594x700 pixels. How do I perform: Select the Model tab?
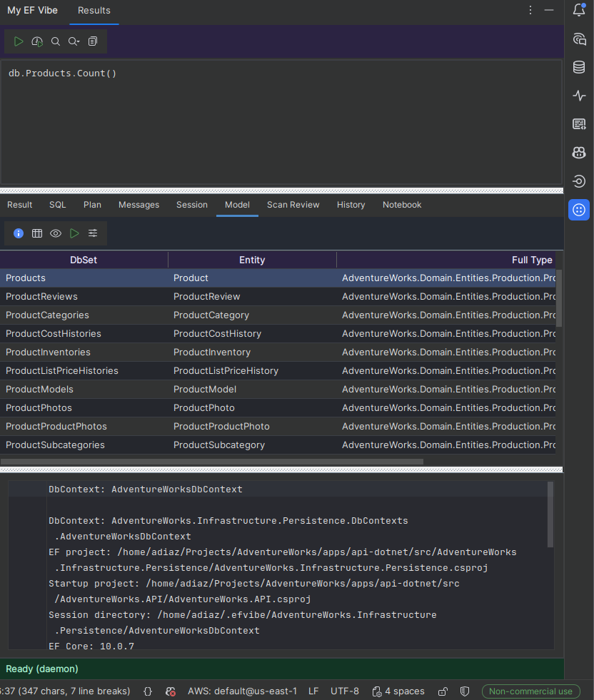coord(237,205)
